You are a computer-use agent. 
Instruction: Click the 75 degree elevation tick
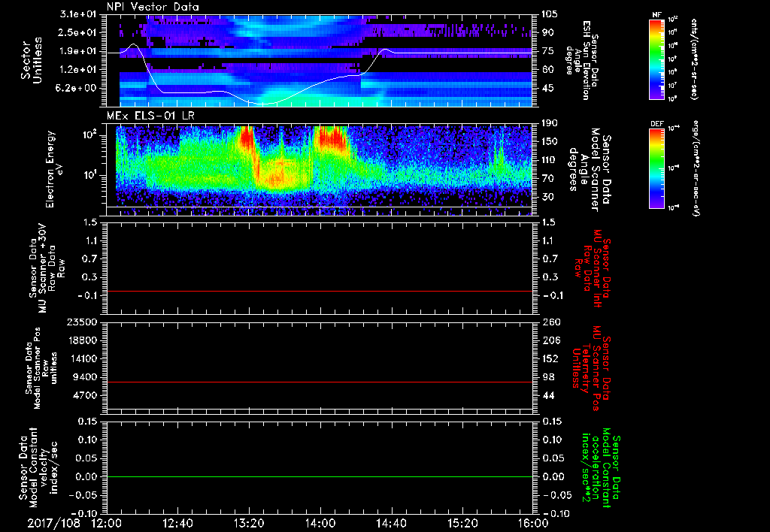[x=547, y=51]
